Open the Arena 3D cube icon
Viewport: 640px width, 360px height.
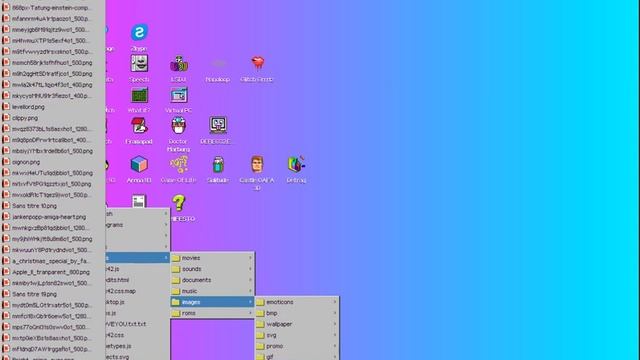[x=139, y=164]
